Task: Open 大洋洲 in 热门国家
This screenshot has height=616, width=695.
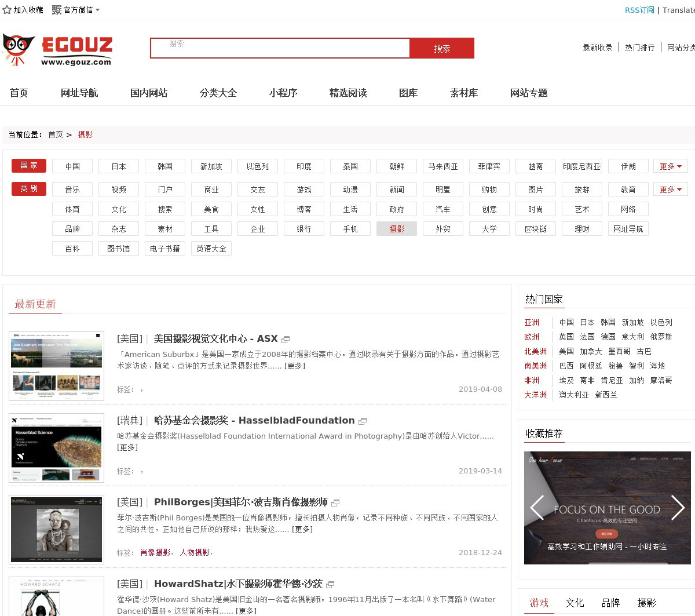Action: (536, 395)
